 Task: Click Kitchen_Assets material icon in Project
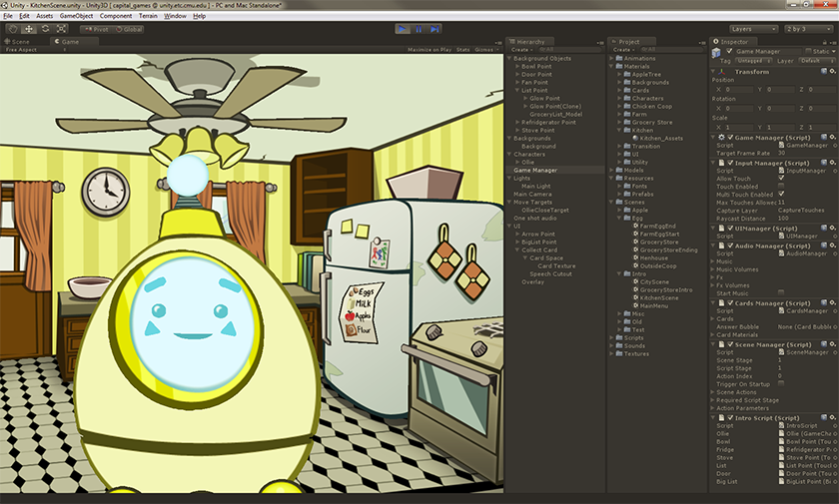pyautogui.click(x=635, y=138)
